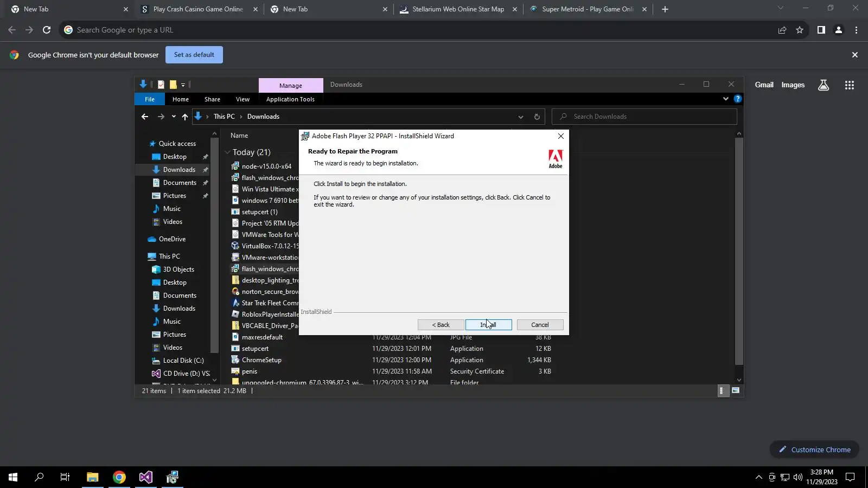Select the Manage contextual tab
Screen dimensions: 868x488
291,85
